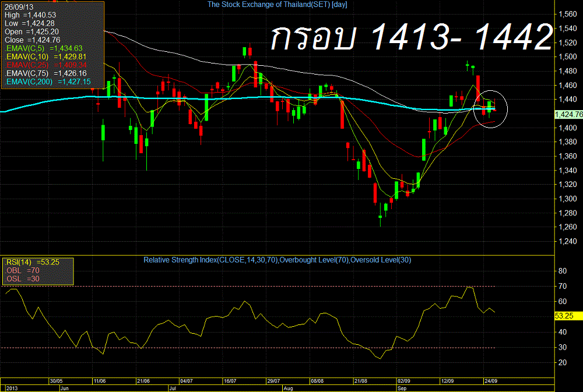Screen dimensions: 583x392
Task: Click the 1,300 price axis label
Action: click(x=568, y=199)
